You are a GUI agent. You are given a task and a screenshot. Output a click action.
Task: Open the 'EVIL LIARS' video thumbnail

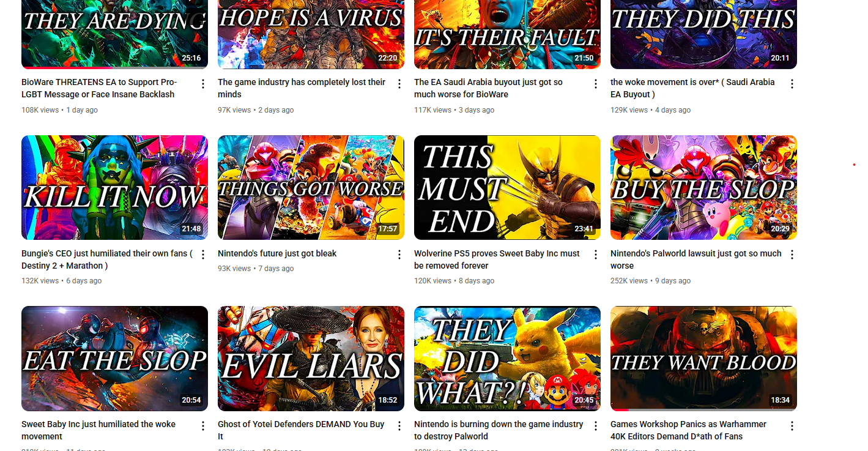pos(311,358)
